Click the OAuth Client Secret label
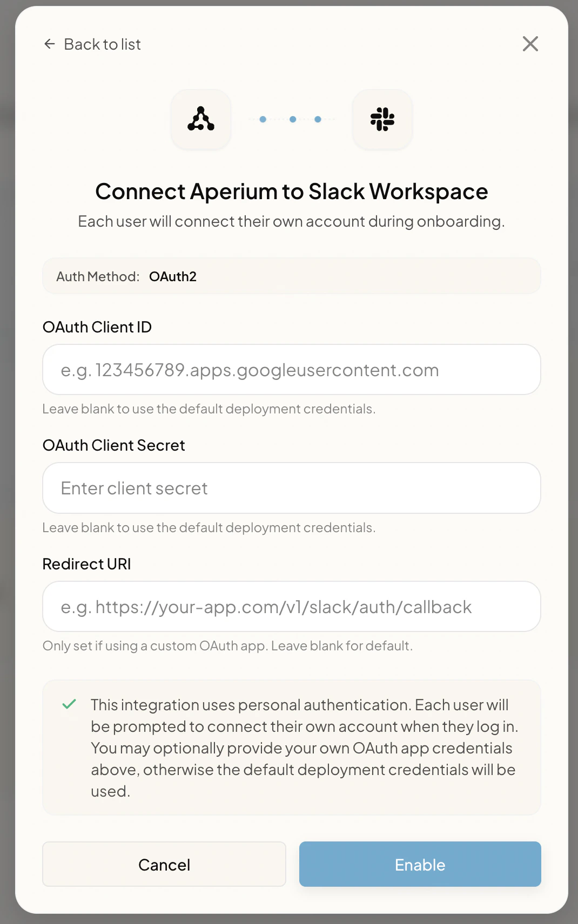This screenshot has width=578, height=924. [x=114, y=445]
